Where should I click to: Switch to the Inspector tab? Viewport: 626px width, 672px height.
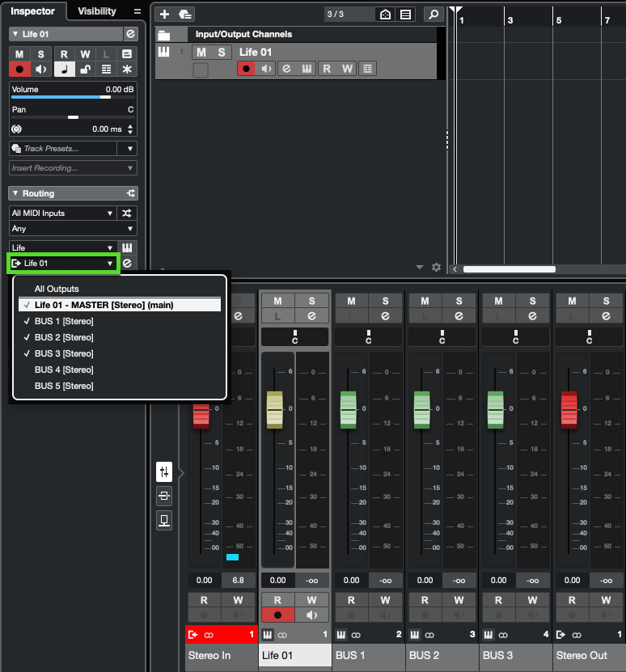coord(32,11)
